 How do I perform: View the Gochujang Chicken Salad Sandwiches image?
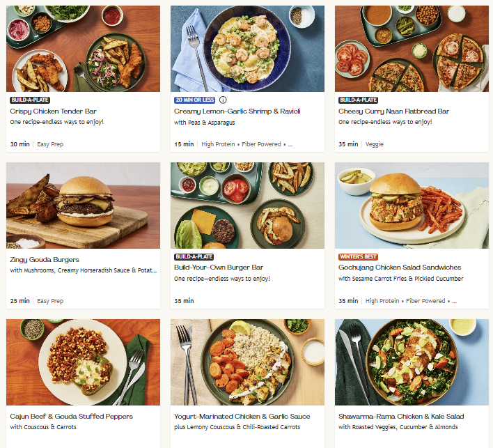click(412, 206)
